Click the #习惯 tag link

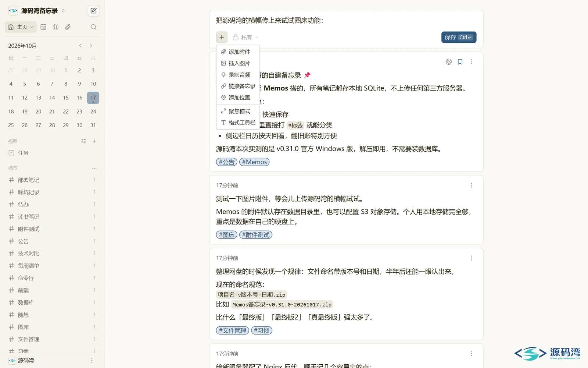[262, 330]
